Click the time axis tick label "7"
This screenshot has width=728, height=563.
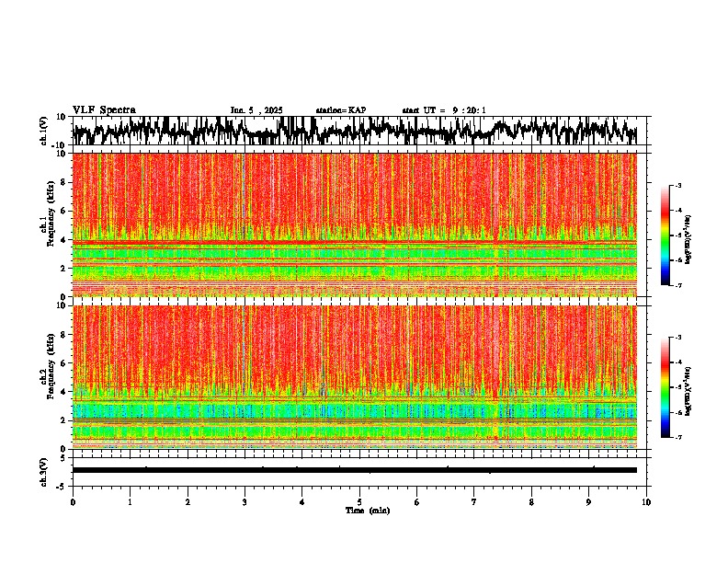coord(474,502)
